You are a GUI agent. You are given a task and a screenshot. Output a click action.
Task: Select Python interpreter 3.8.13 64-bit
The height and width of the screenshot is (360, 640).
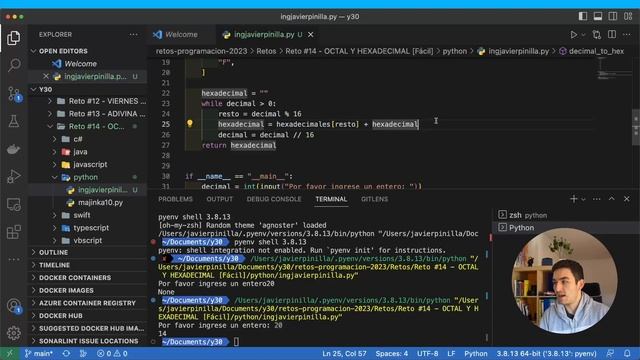[546, 354]
